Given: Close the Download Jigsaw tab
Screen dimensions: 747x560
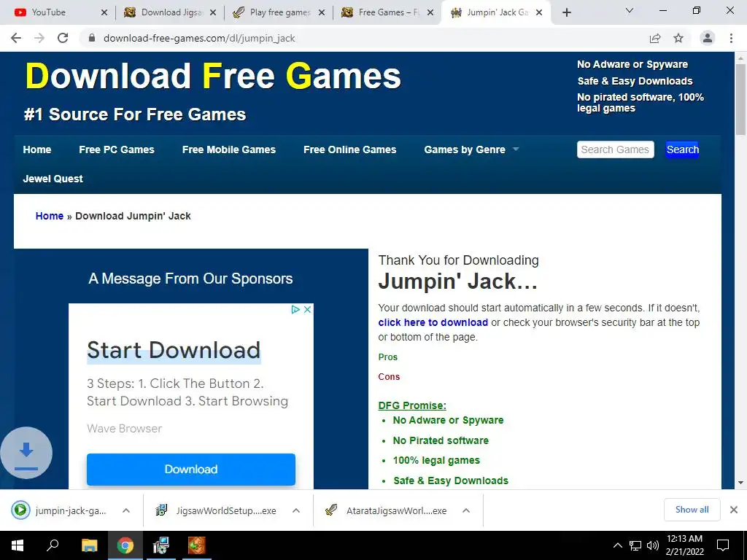Looking at the screenshot, I should 213,12.
